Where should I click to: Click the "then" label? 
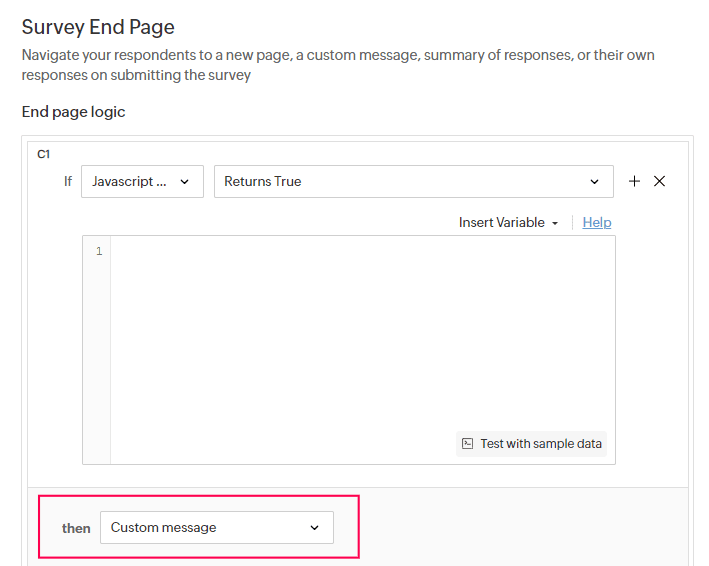(76, 528)
